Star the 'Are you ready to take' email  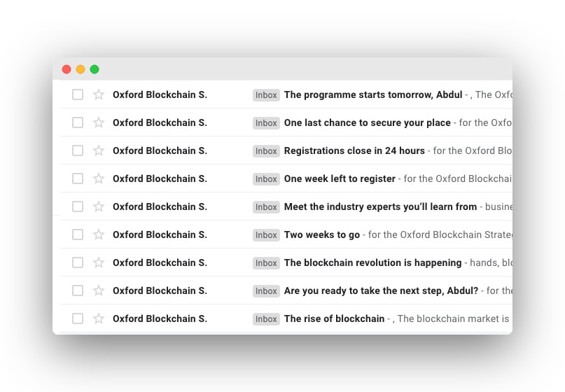(99, 290)
